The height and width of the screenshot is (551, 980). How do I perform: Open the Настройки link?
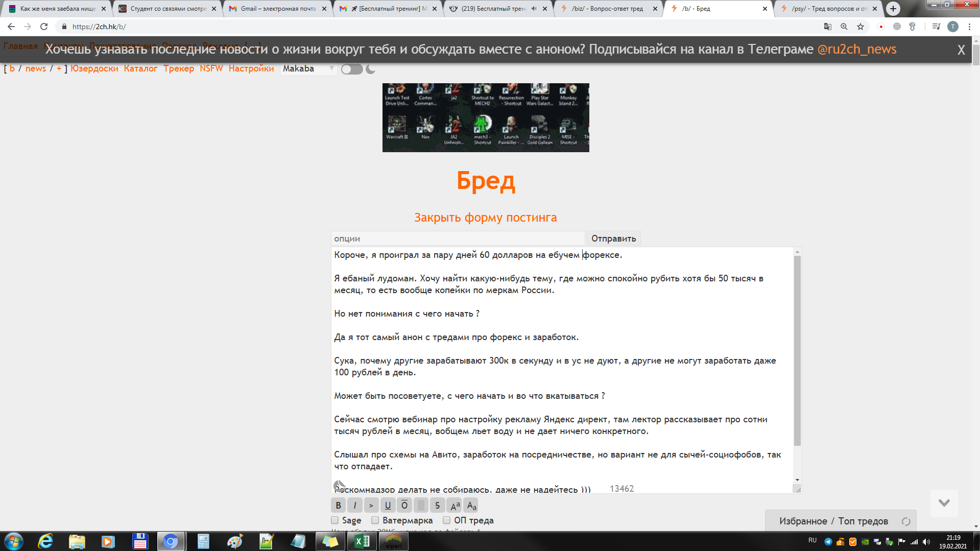251,68
